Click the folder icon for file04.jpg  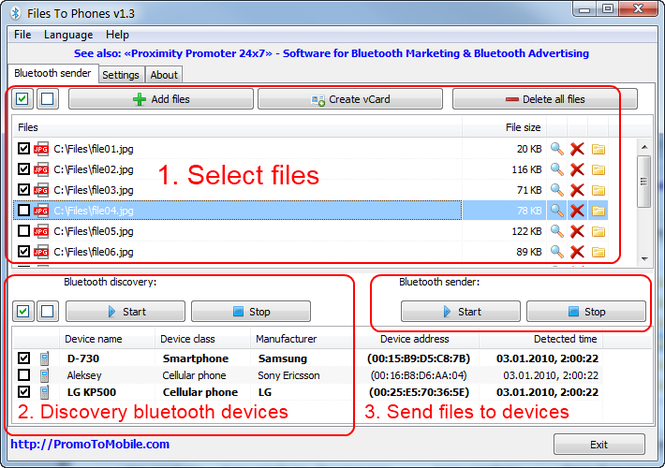pos(598,210)
